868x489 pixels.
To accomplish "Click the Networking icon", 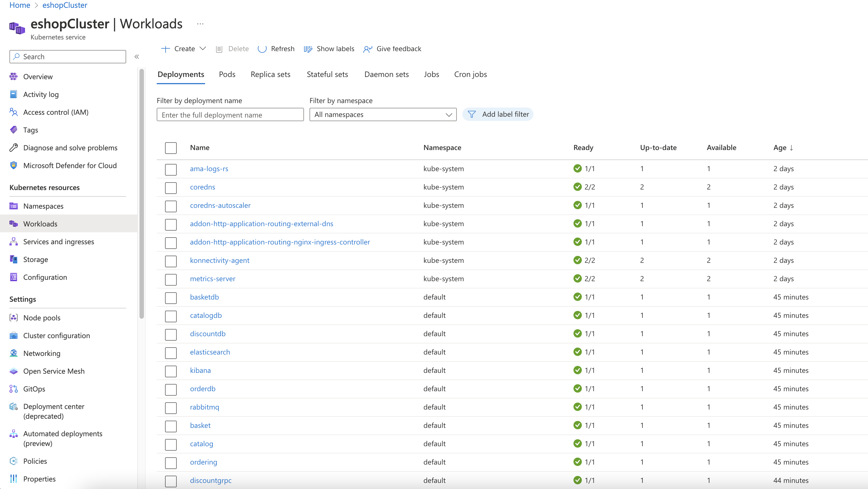I will coord(14,353).
